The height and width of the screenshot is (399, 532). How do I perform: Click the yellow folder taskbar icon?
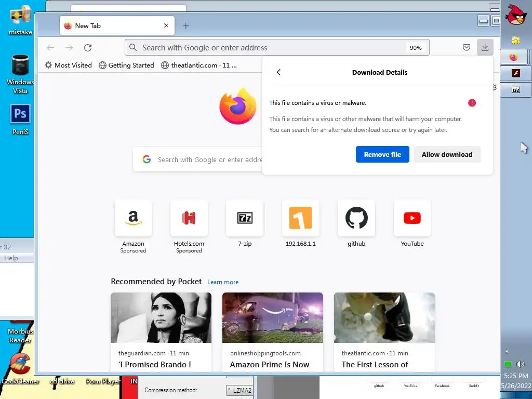click(516, 41)
